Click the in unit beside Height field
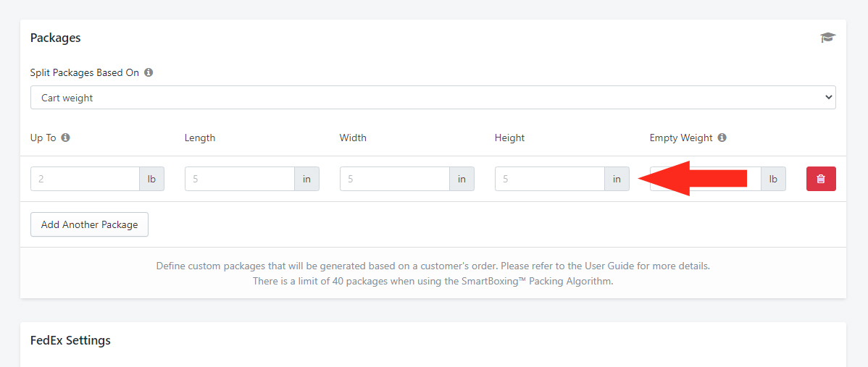The image size is (868, 367). (617, 179)
